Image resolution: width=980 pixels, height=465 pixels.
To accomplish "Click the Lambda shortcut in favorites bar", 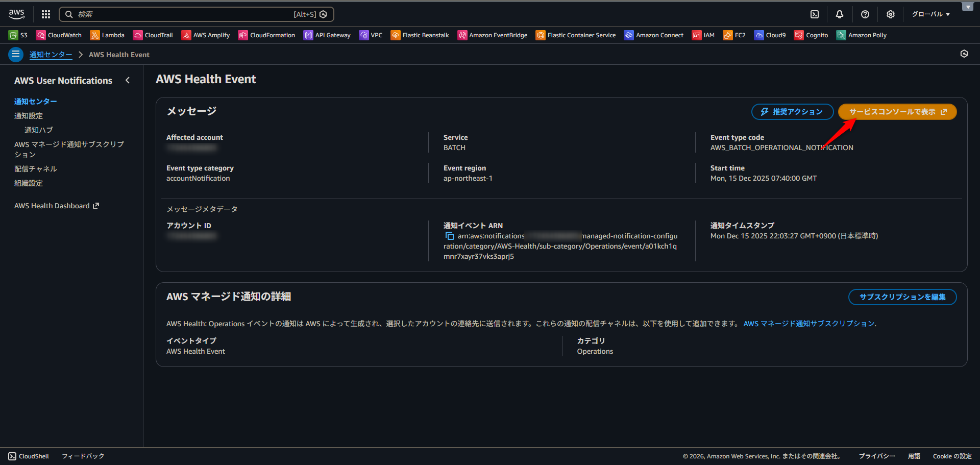I will coord(107,35).
